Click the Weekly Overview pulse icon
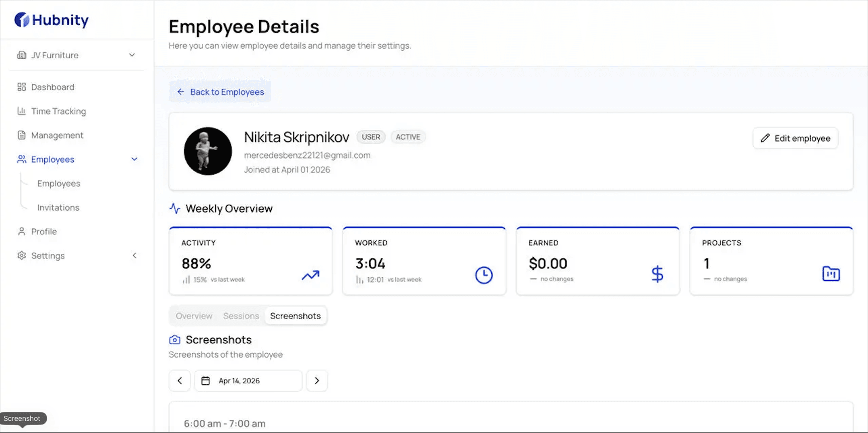 (x=175, y=208)
